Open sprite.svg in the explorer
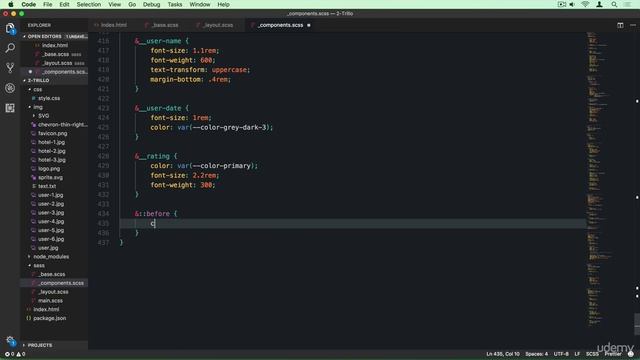This screenshot has width=640, height=360. (x=50, y=178)
